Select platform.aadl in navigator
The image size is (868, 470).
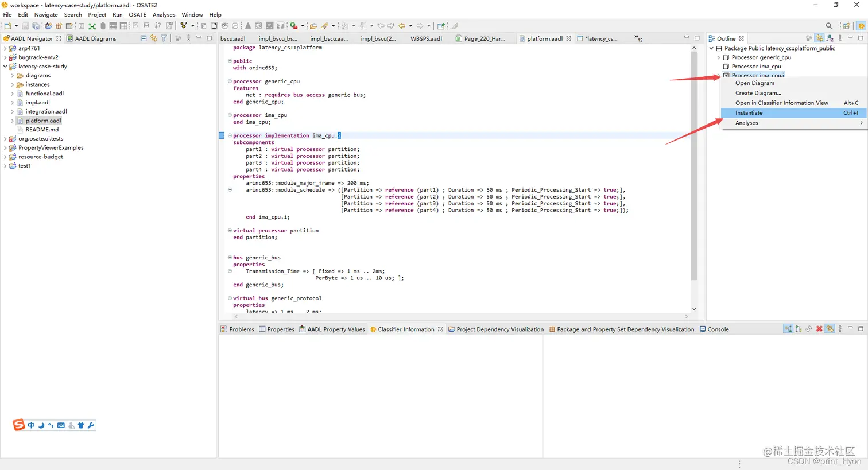pos(43,121)
